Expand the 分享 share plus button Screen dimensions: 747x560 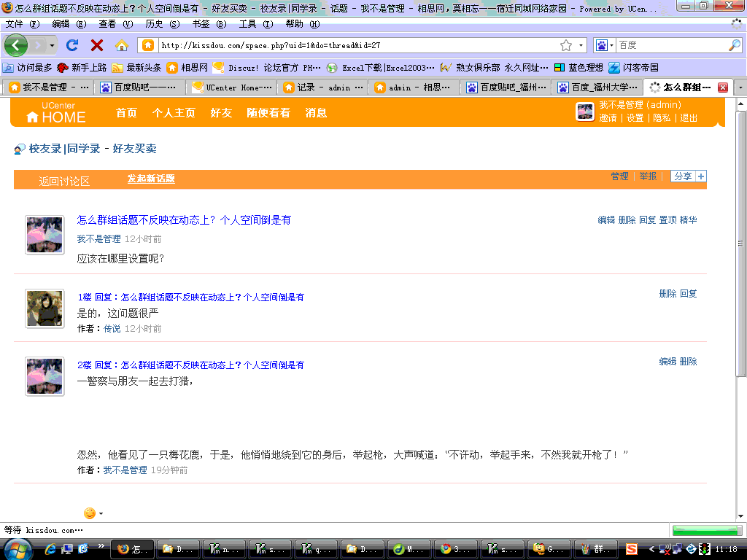[701, 176]
